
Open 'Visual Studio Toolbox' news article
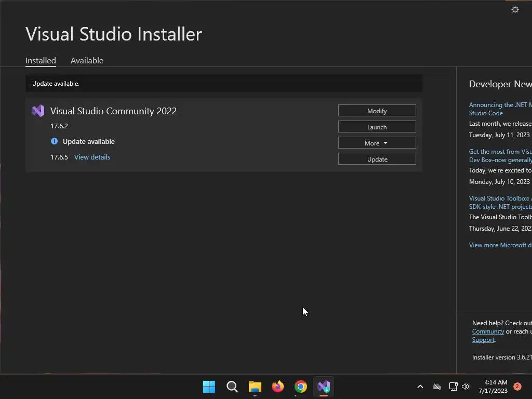[x=500, y=203]
